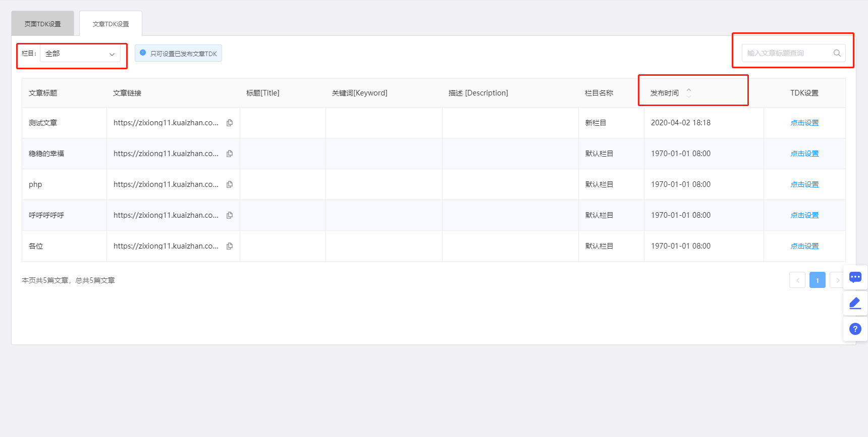This screenshot has height=437, width=868.
Task: Click the search magnifier icon
Action: pyautogui.click(x=837, y=53)
